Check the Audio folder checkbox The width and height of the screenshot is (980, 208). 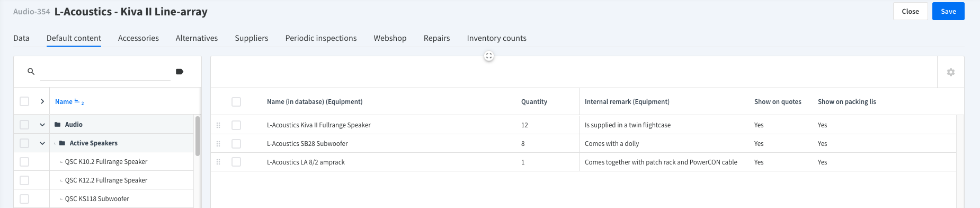[x=24, y=125]
